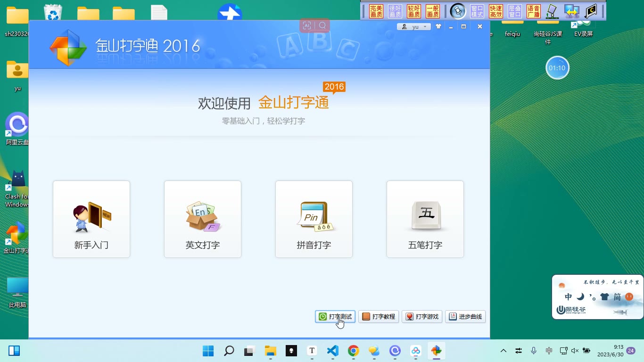Toggle 语音广播 voice broadcast
644x362 pixels.
pos(534,11)
